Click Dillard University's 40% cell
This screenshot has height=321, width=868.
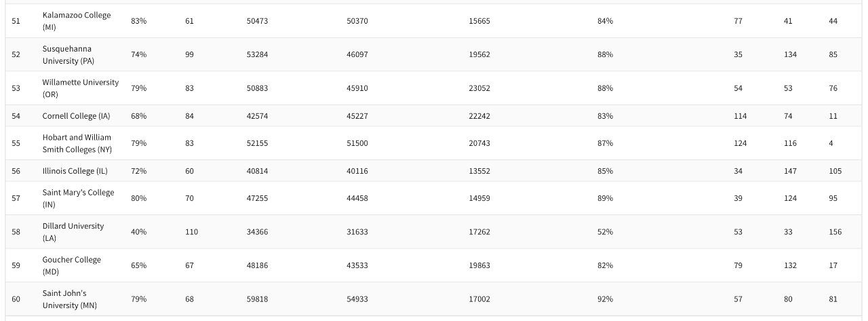[x=138, y=232]
